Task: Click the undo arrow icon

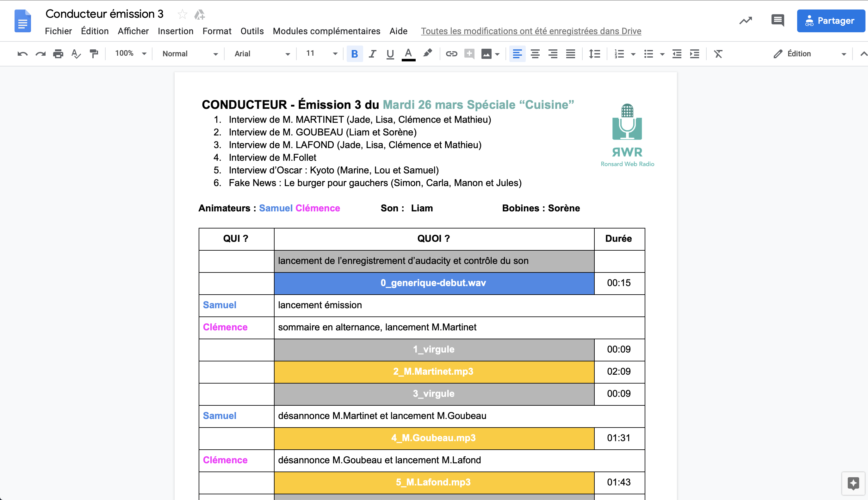Action: click(x=22, y=54)
